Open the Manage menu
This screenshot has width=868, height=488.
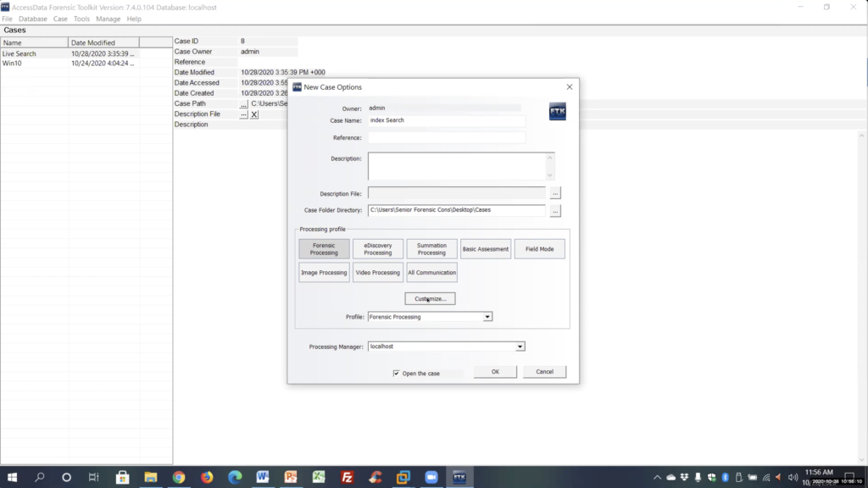[x=108, y=19]
